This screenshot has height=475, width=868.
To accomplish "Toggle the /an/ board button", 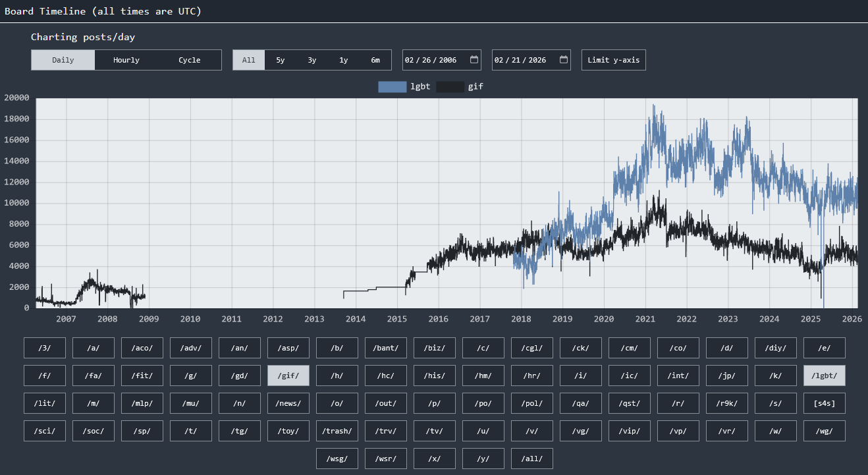I will tap(240, 348).
